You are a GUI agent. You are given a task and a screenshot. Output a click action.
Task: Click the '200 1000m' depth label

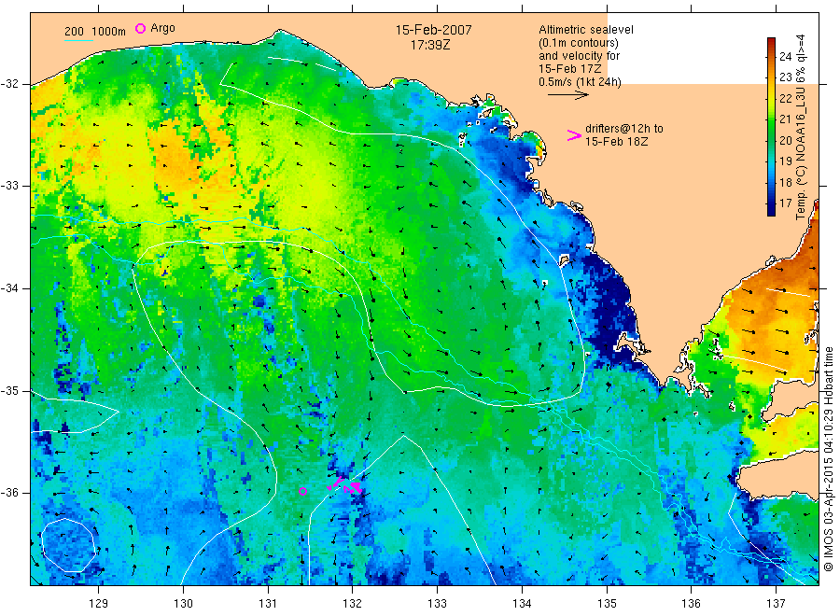pyautogui.click(x=95, y=32)
